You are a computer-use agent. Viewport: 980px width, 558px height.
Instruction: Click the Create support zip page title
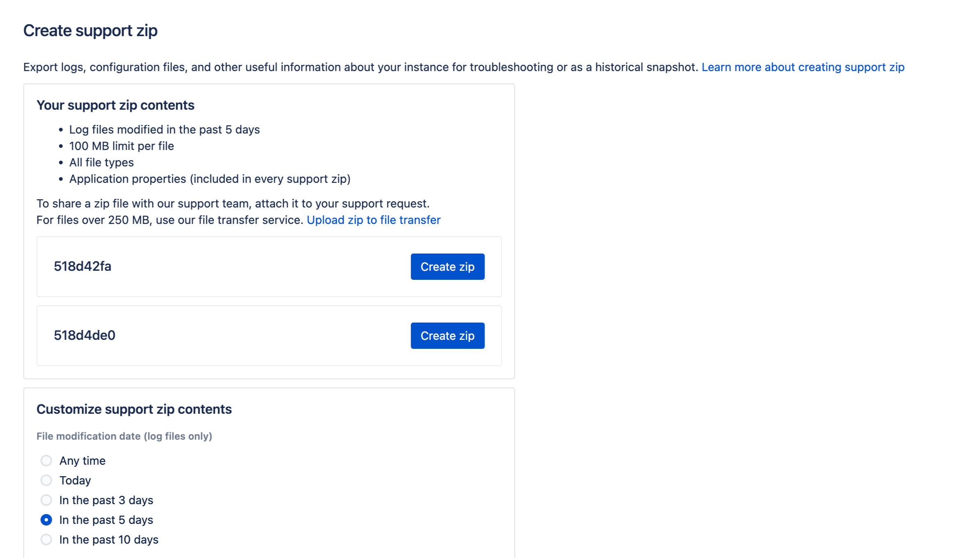tap(90, 30)
